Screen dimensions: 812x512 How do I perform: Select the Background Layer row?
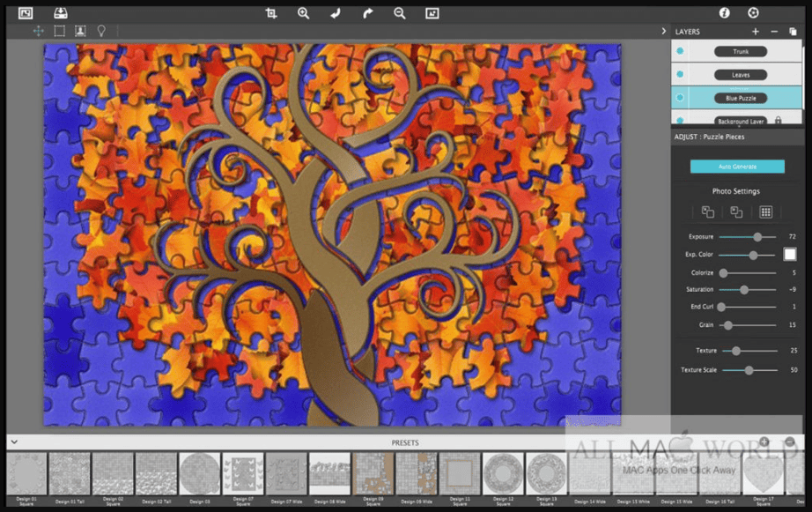tap(736, 117)
